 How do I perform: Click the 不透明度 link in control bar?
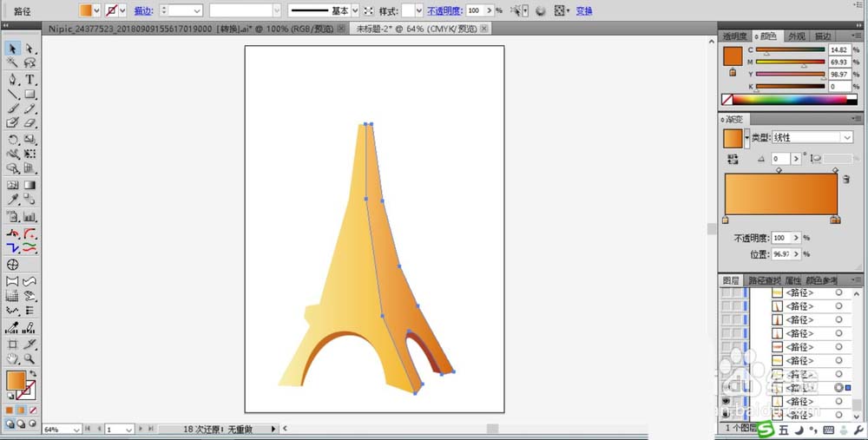pyautogui.click(x=444, y=10)
